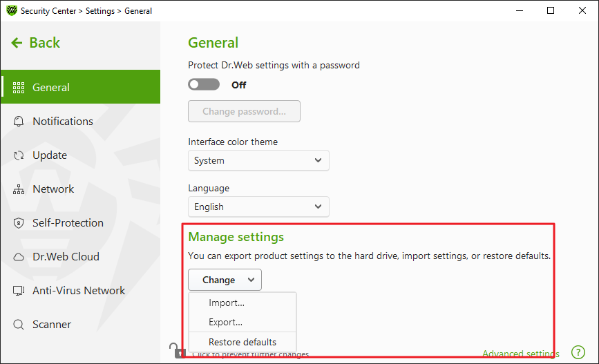Click the General grid icon in sidebar

click(19, 88)
